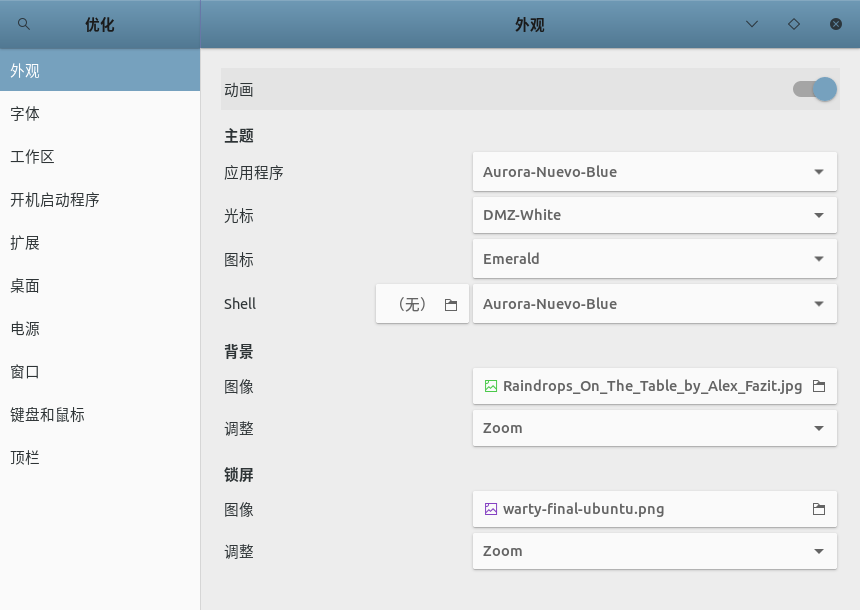The image size is (860, 610).
Task: Open the 图标 Emerald icon theme dropdown
Action: point(655,258)
